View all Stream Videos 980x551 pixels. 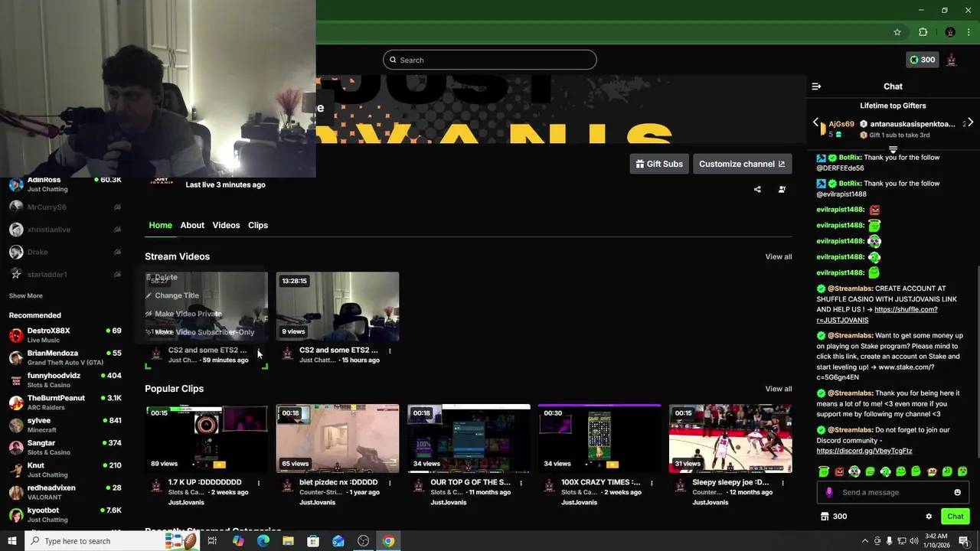[x=779, y=256]
